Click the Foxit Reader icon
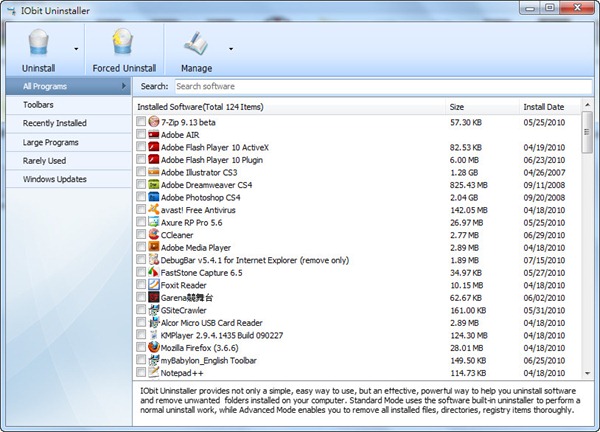This screenshot has height=432, width=600. tap(153, 285)
